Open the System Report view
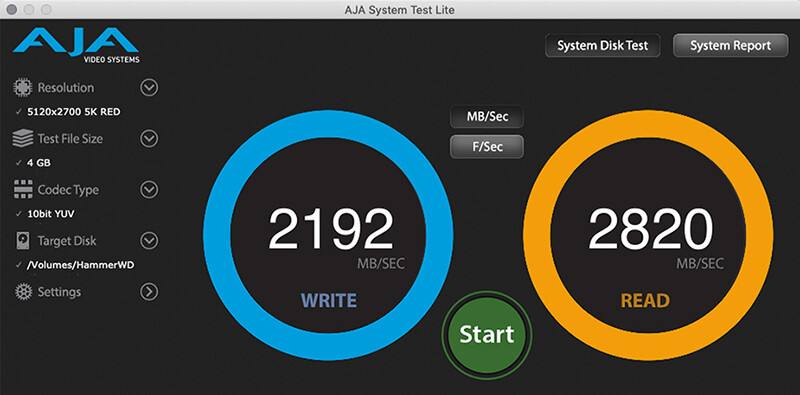The width and height of the screenshot is (800, 395). [731, 46]
